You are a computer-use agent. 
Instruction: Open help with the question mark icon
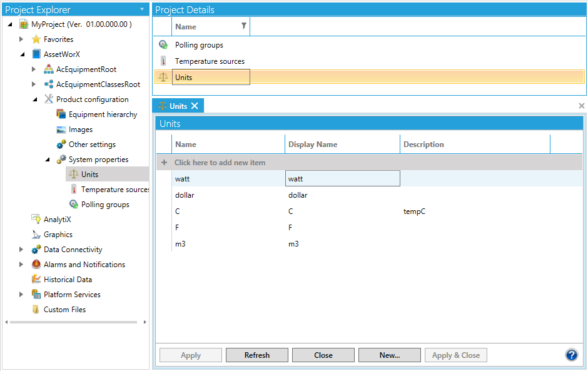pos(571,355)
